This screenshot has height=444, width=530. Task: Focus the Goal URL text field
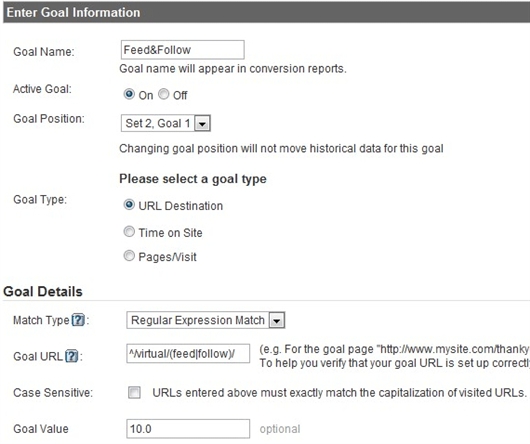tap(188, 353)
